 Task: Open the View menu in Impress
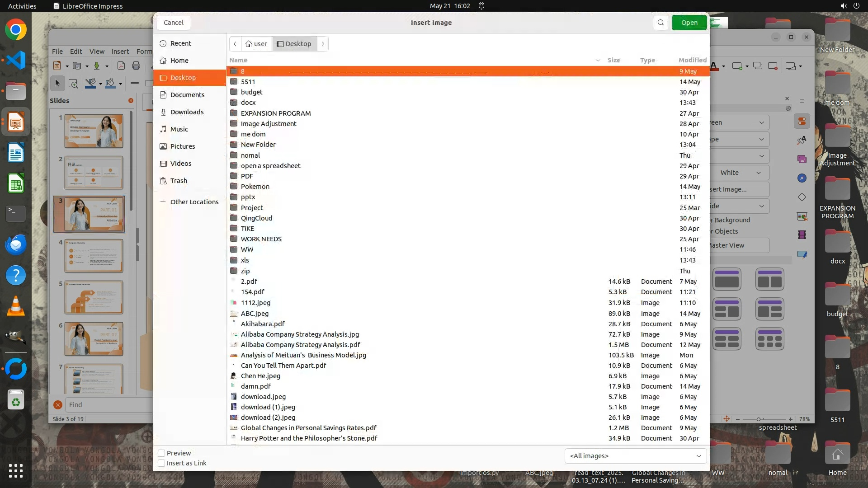pyautogui.click(x=97, y=52)
